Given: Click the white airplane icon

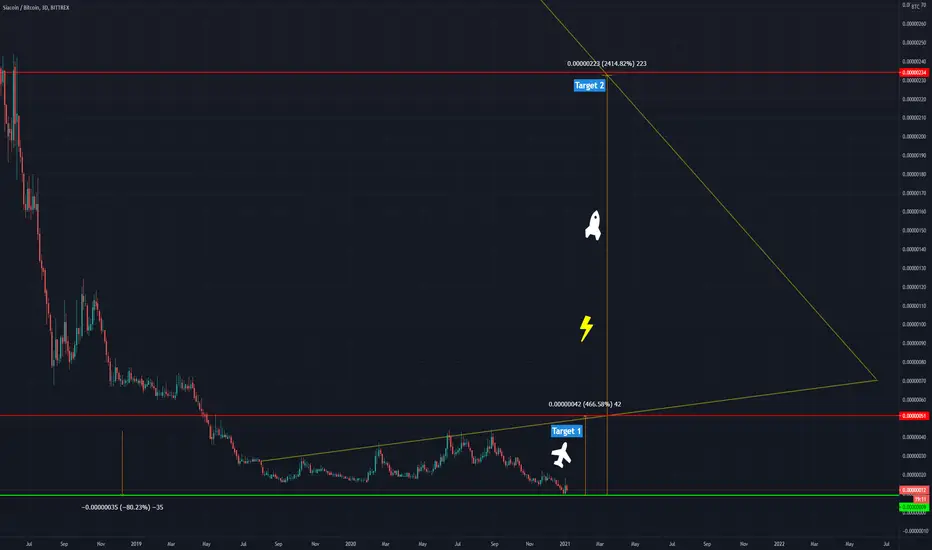Looking at the screenshot, I should pos(561,455).
